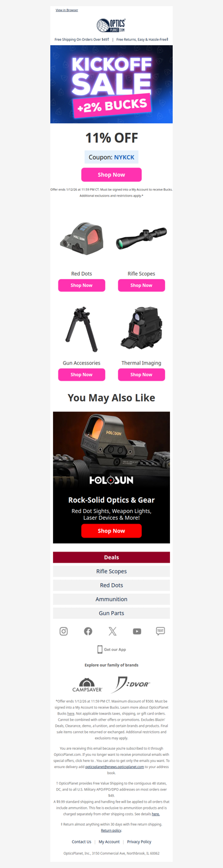The image size is (223, 868).
Task: Click the TEXT message icon
Action: tap(161, 631)
